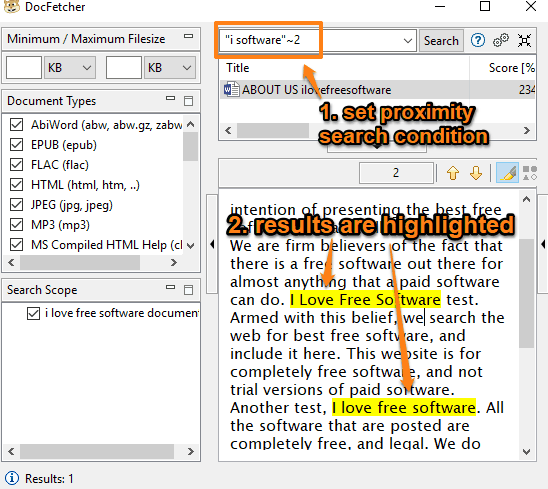Image resolution: width=548 pixels, height=489 pixels.
Task: Toggle the FLAC (flac) checkbox
Action: point(16,164)
